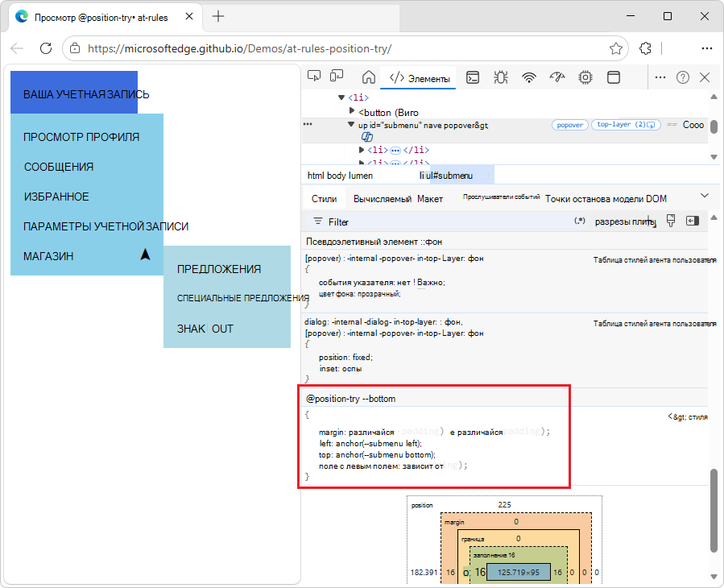Image resolution: width=724 pixels, height=588 pixels.
Task: Expand more sidebar tabs chevron
Action: click(705, 196)
